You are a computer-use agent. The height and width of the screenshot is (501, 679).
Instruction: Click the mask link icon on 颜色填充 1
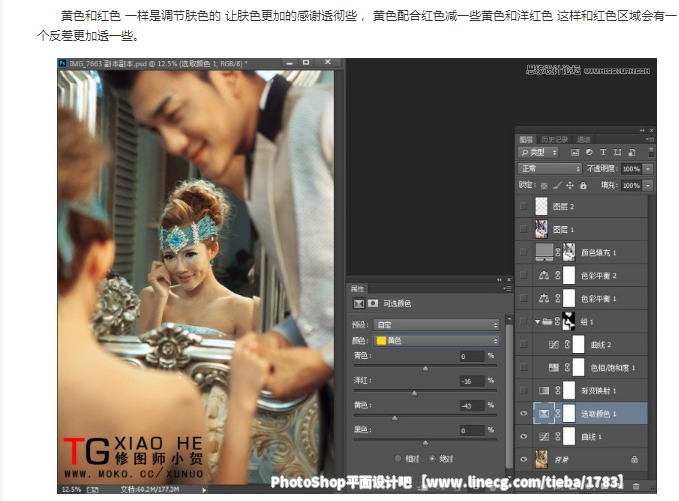click(558, 252)
